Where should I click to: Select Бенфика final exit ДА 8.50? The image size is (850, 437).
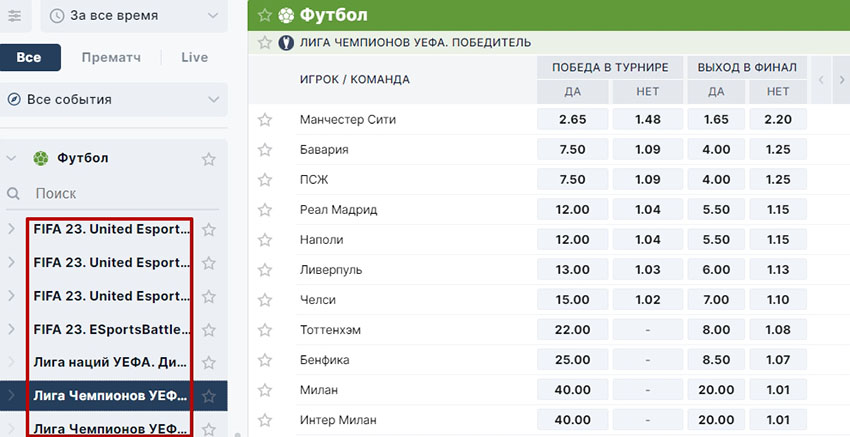point(716,359)
